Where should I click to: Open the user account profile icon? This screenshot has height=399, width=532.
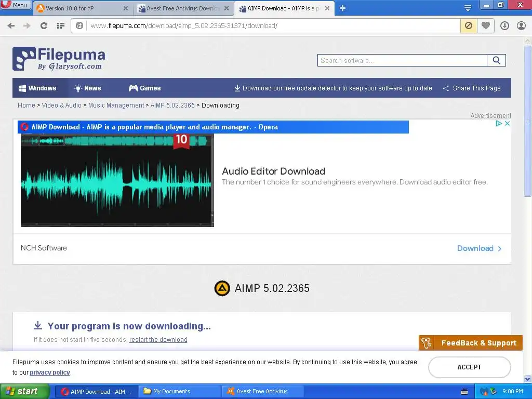pyautogui.click(x=521, y=25)
